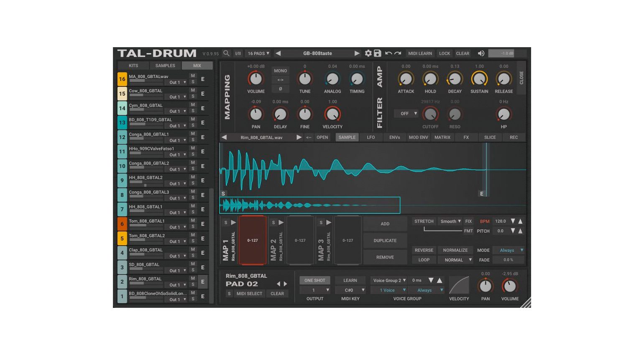Switch to ENVs tab
644x355 pixels.
(x=394, y=137)
